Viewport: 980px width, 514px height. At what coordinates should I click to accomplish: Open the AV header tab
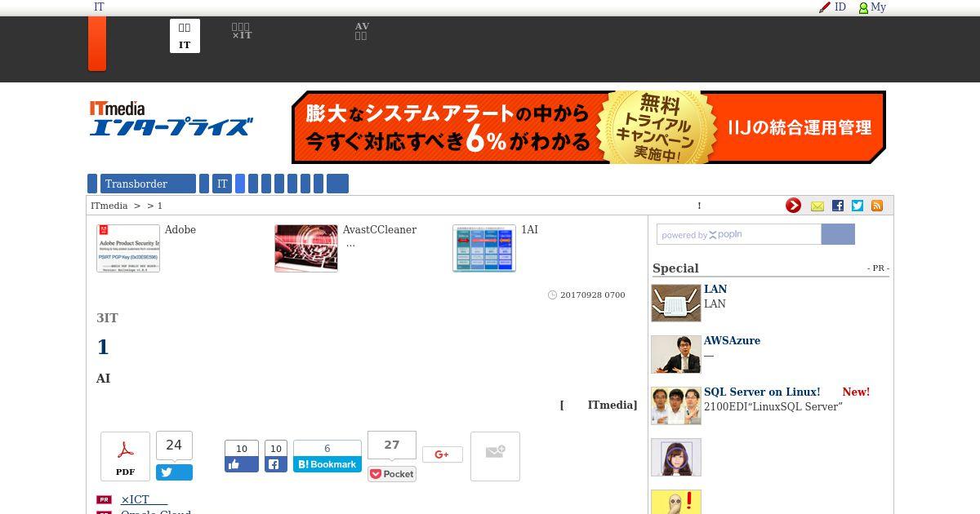(x=362, y=32)
